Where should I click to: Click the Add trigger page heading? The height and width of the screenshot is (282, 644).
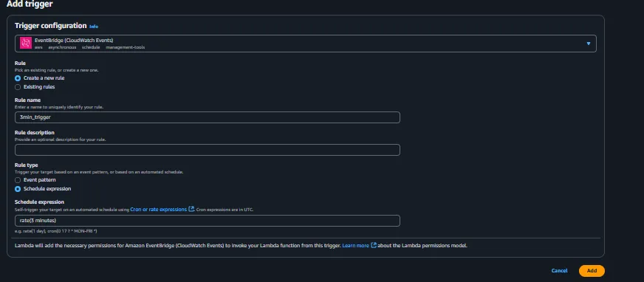point(30,4)
